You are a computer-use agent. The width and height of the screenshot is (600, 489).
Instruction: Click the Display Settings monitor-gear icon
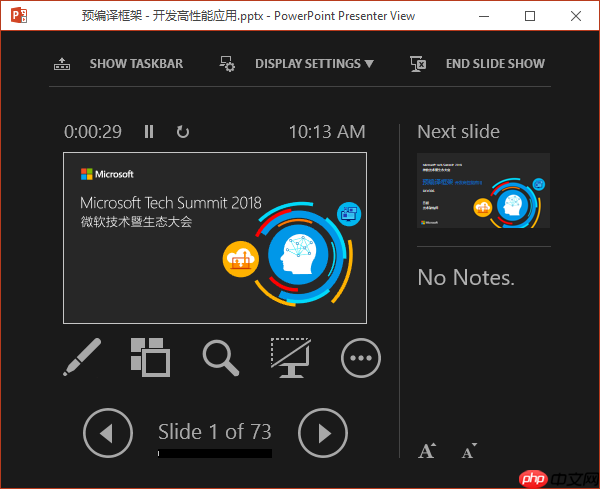pyautogui.click(x=227, y=64)
